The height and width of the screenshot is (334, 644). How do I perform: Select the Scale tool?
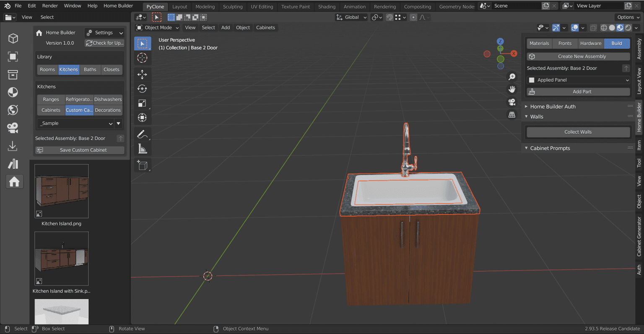pyautogui.click(x=142, y=103)
